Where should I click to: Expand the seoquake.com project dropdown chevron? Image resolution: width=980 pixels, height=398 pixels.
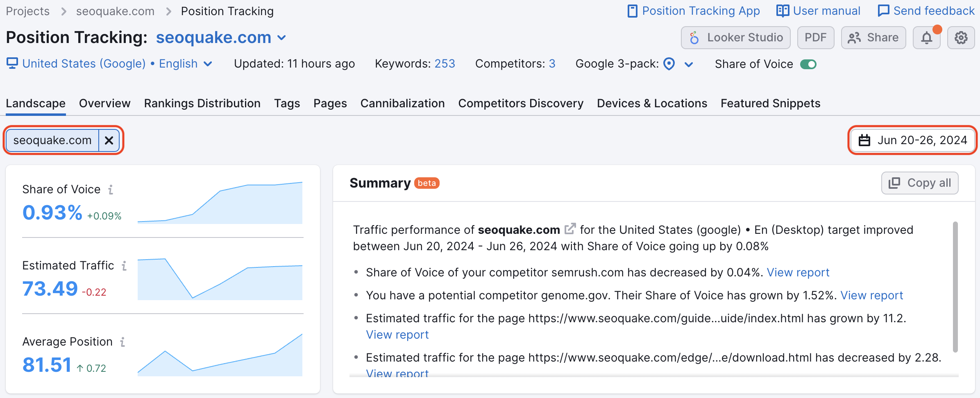(x=281, y=38)
